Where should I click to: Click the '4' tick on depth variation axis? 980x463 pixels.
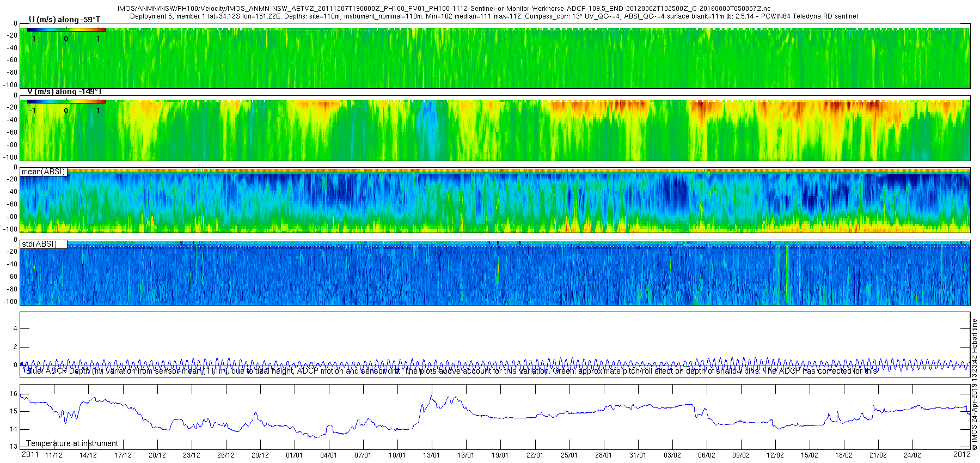click(15, 328)
